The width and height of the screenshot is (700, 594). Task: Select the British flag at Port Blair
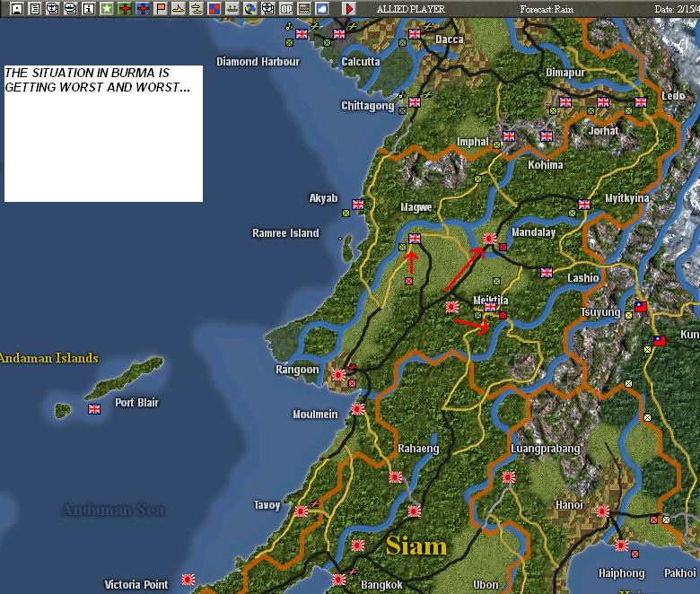[x=94, y=409]
